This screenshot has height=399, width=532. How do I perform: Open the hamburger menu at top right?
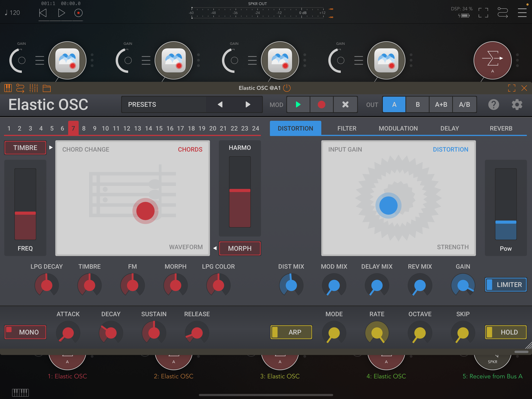[x=522, y=12]
